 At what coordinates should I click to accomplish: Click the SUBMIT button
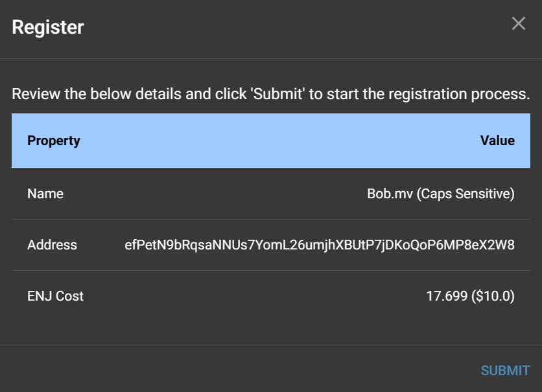point(505,371)
